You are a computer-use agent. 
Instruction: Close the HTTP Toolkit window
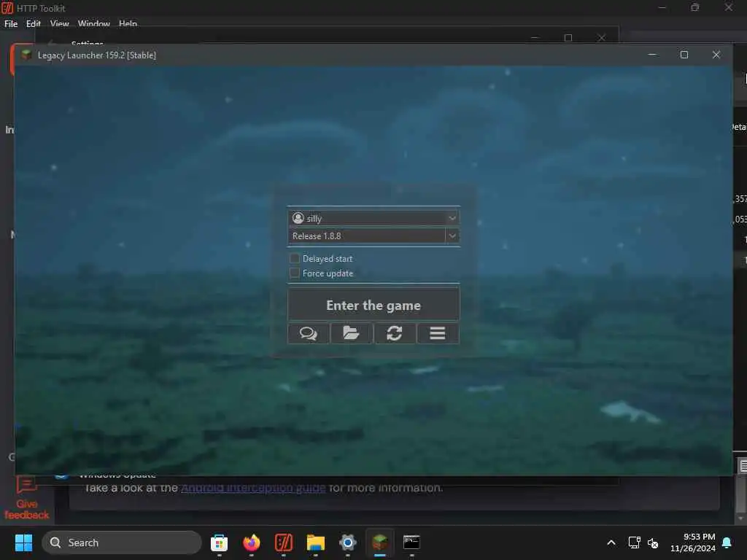729,7
